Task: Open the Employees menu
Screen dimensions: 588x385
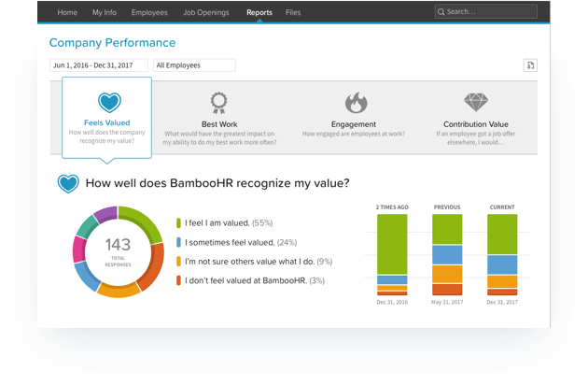Action: coord(149,12)
